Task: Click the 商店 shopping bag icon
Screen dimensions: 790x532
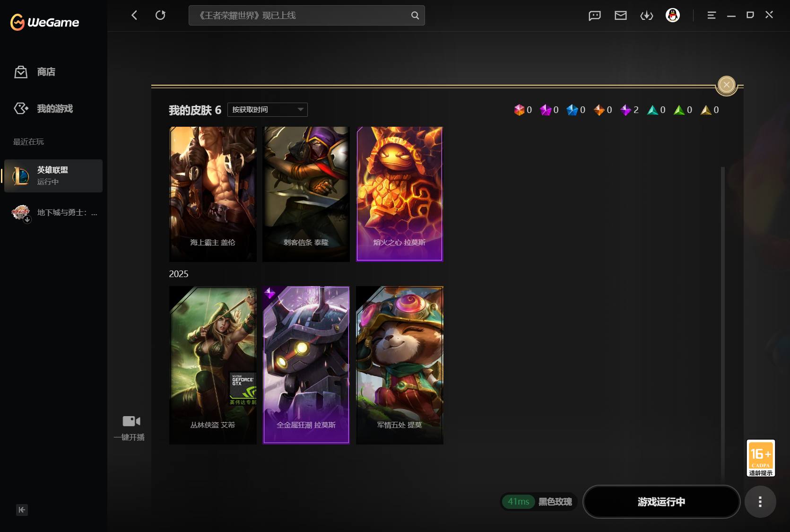Action: tap(21, 72)
